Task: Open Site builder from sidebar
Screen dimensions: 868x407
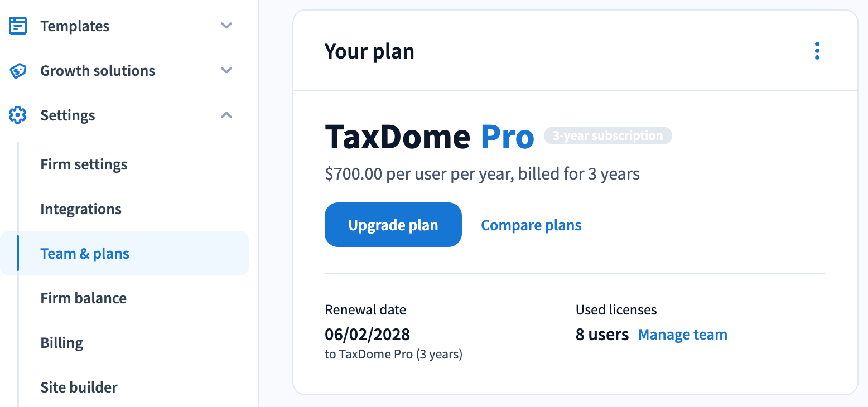Action: (x=79, y=387)
